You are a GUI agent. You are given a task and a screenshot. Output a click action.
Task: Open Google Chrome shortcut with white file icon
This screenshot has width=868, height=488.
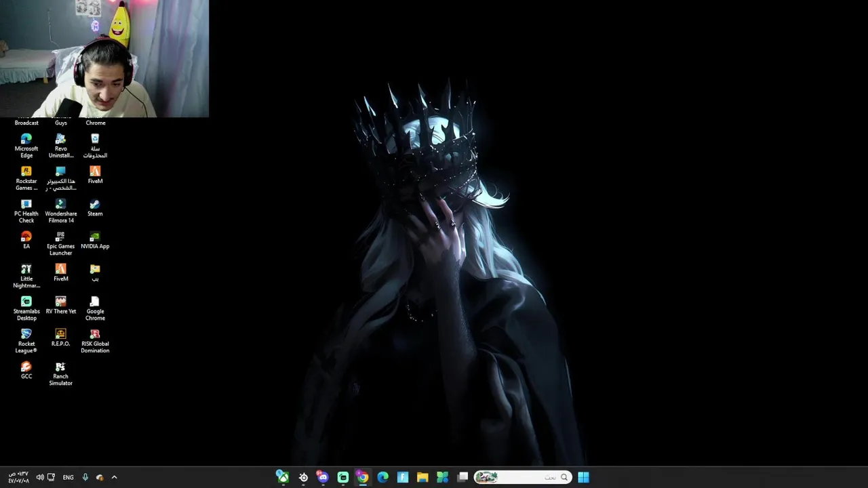95,308
